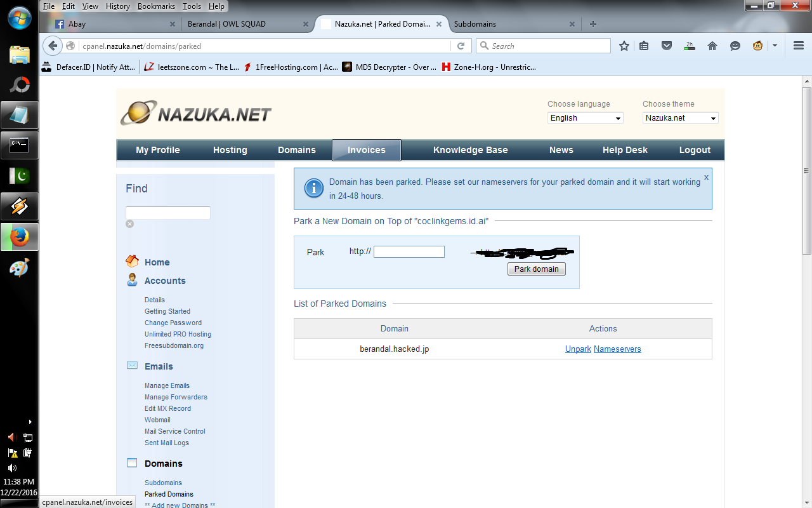Open the Tools menu
Screen dimensions: 812x508
[x=192, y=6]
